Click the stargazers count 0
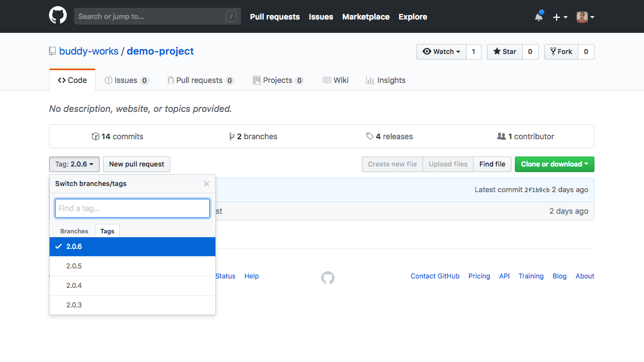The height and width of the screenshot is (362, 644). tap(530, 52)
